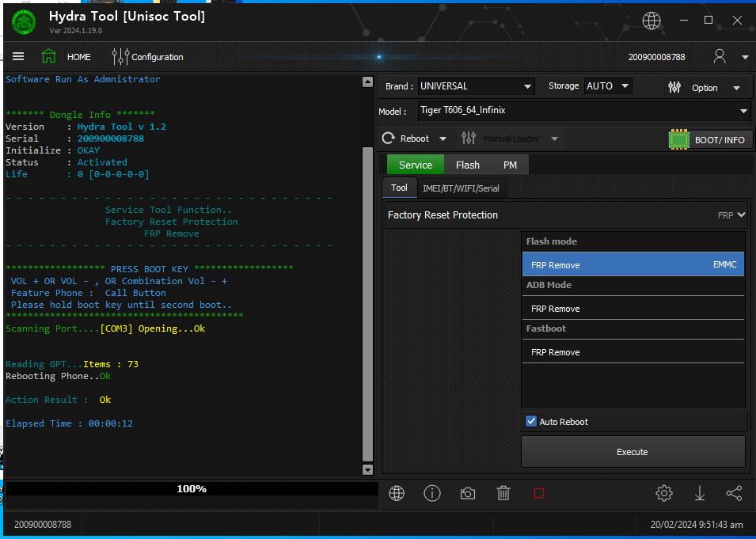Screen dimensions: 756x539
Task: Click the 'Ver 2024.1.19.0' version label
Action: click(76, 30)
